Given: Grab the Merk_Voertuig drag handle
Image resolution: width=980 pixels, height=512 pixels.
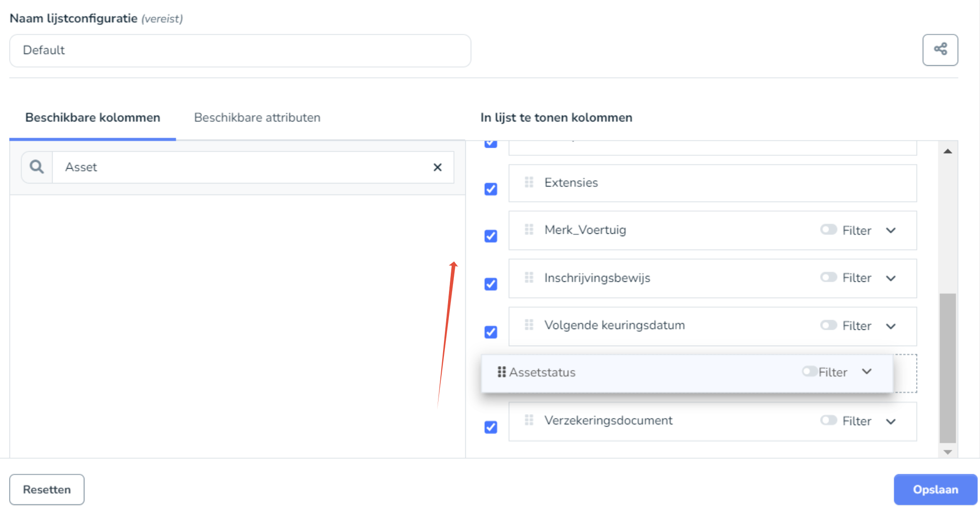Looking at the screenshot, I should tap(529, 230).
